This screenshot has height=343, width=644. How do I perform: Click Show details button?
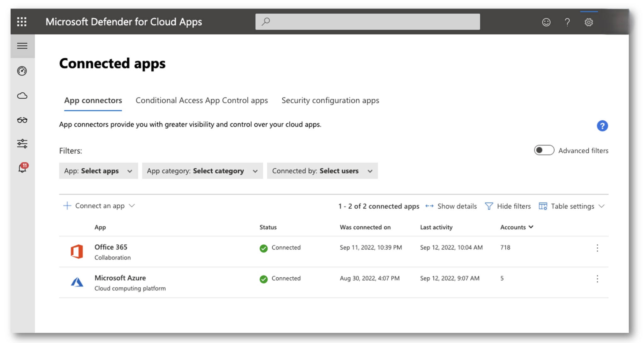[x=451, y=206]
